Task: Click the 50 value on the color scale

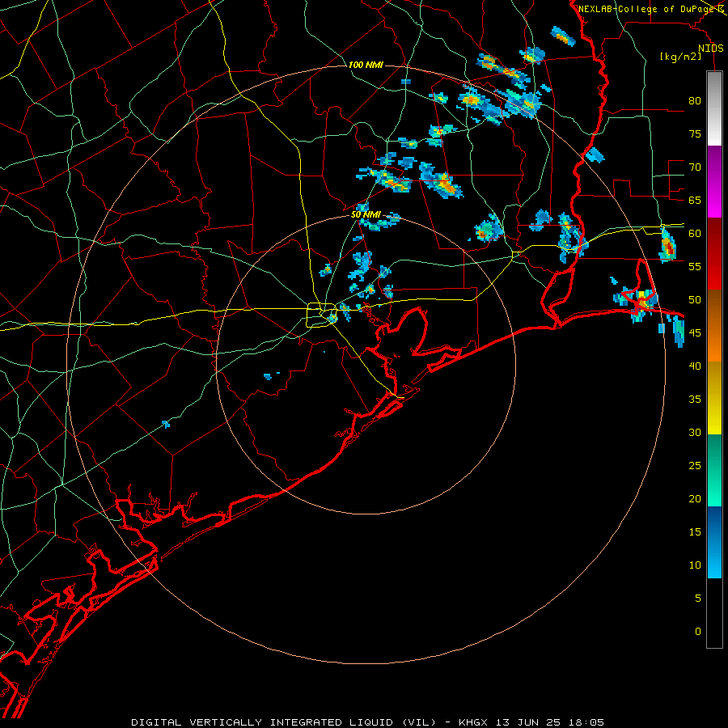Action: (x=695, y=300)
